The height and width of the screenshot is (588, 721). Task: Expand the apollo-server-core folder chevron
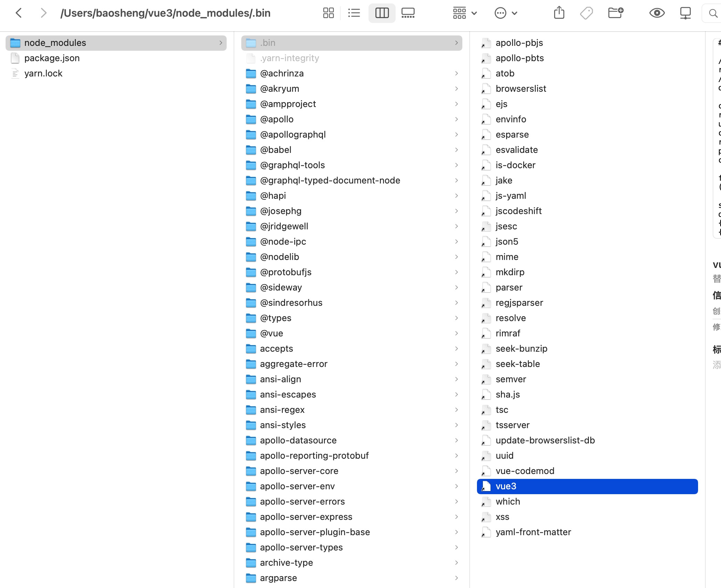tap(456, 471)
